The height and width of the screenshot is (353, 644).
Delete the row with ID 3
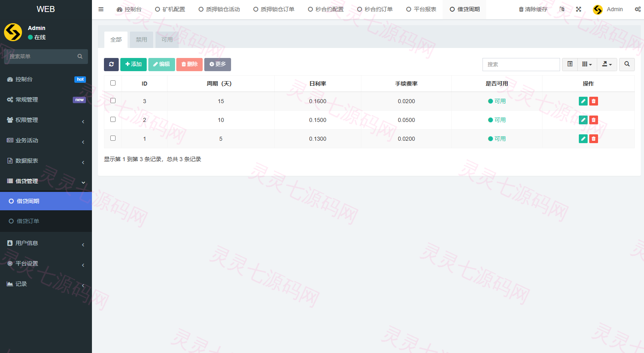point(594,101)
